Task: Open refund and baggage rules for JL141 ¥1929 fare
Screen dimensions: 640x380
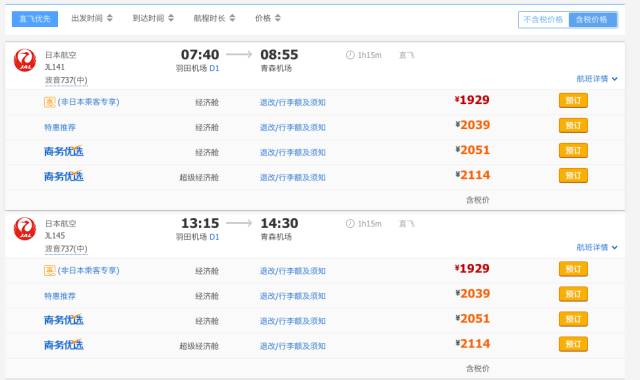Action: (293, 102)
